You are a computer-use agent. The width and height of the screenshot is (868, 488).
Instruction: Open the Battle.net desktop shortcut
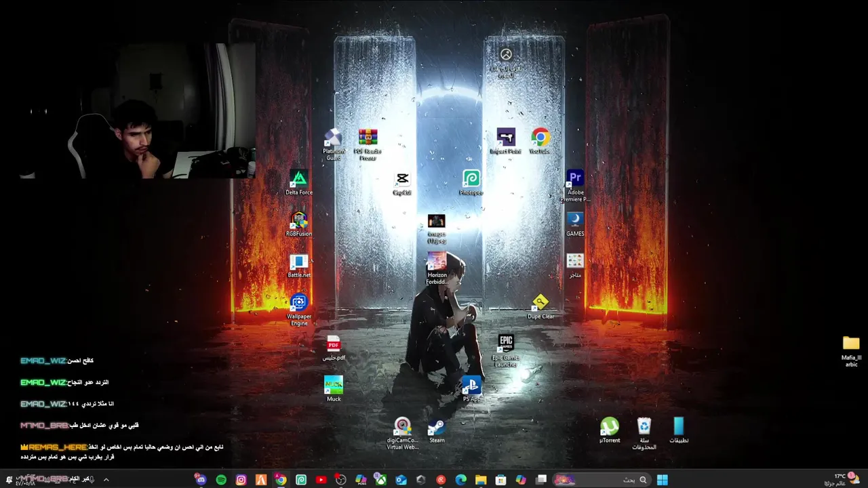point(299,266)
